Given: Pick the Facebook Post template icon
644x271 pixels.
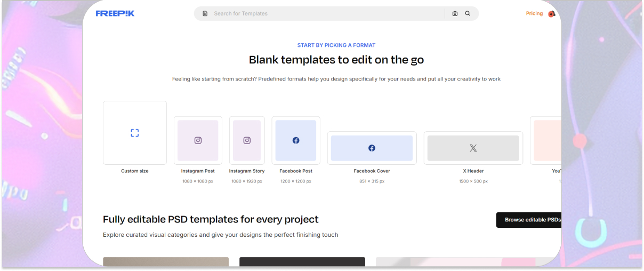Looking at the screenshot, I should pyautogui.click(x=296, y=140).
